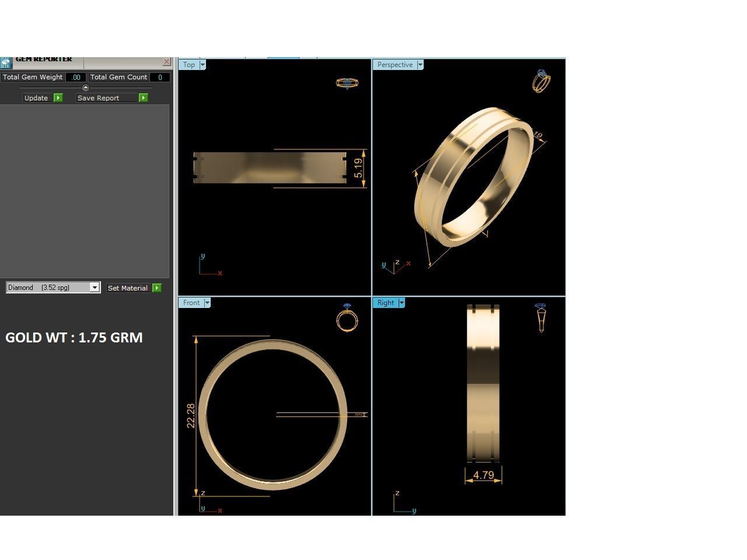747x560 pixels.
Task: Select the 5.19 dimension in Top view
Action: click(358, 168)
